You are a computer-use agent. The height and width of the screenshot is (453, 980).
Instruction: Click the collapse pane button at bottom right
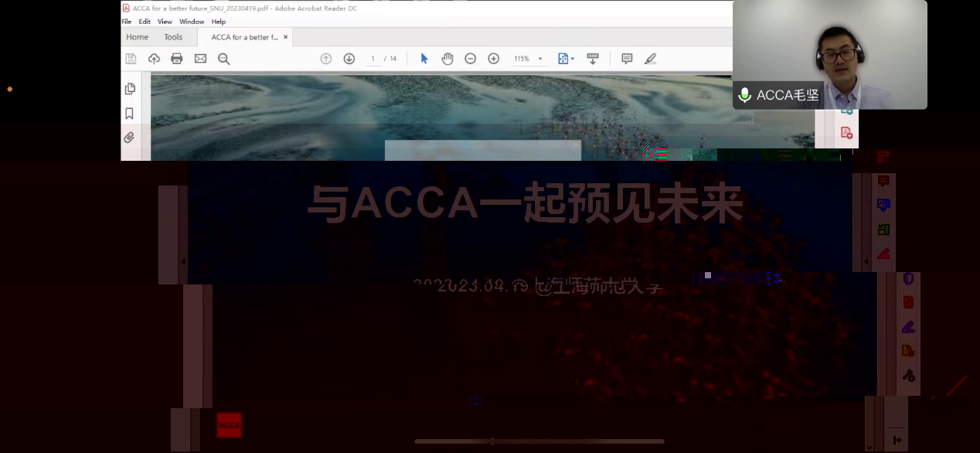(897, 440)
